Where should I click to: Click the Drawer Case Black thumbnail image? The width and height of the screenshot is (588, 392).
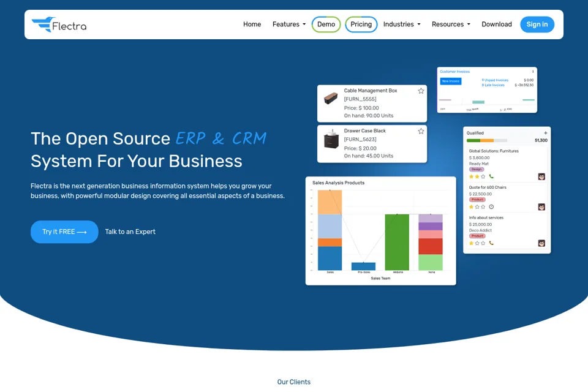pyautogui.click(x=331, y=139)
